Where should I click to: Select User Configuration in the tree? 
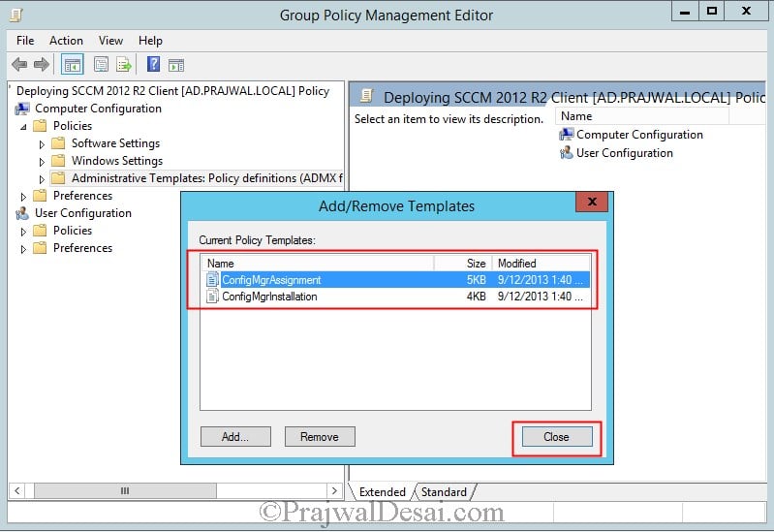click(83, 213)
